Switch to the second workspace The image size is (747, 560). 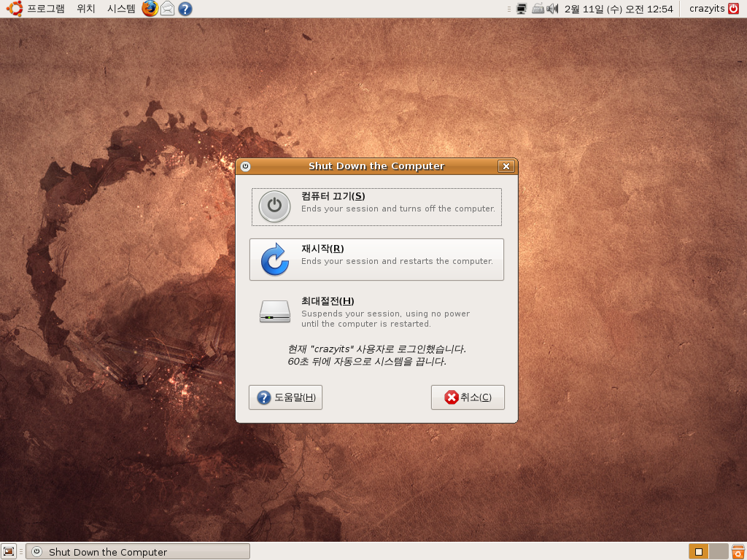(719, 551)
